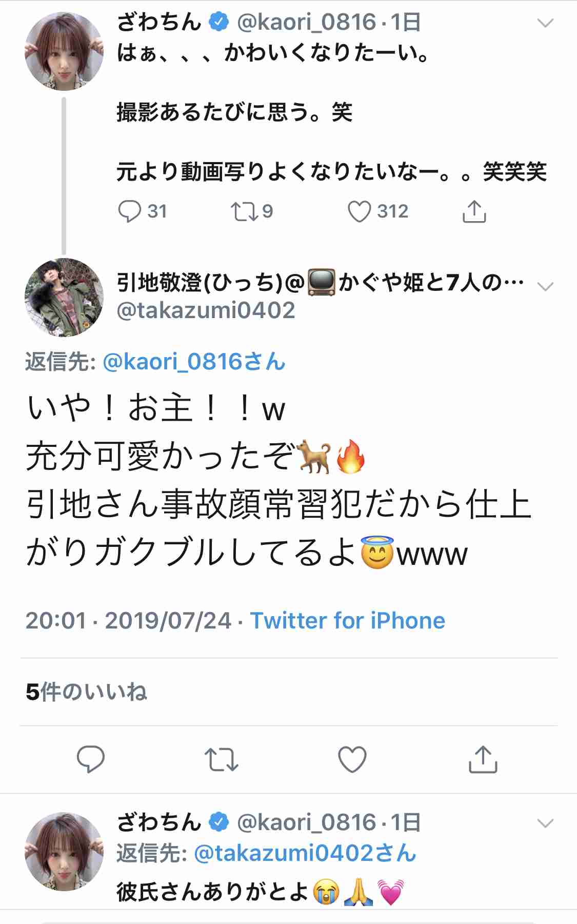
Task: Open ざわちん avatar on bottom reply
Action: pyautogui.click(x=64, y=852)
